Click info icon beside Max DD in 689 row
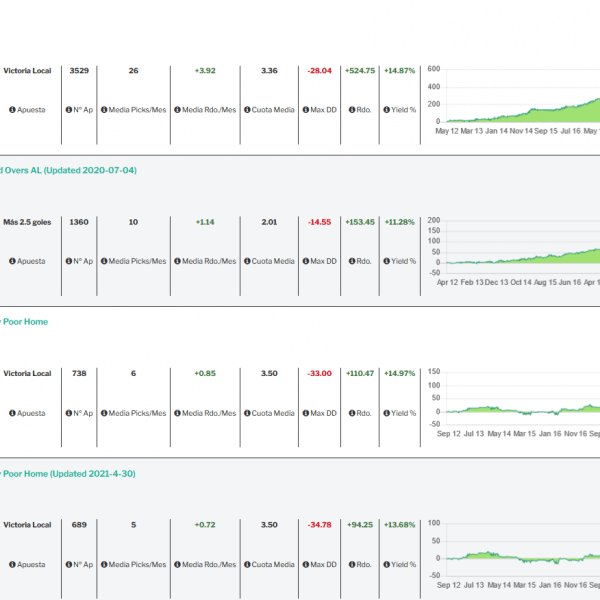The image size is (600, 600). click(x=306, y=564)
